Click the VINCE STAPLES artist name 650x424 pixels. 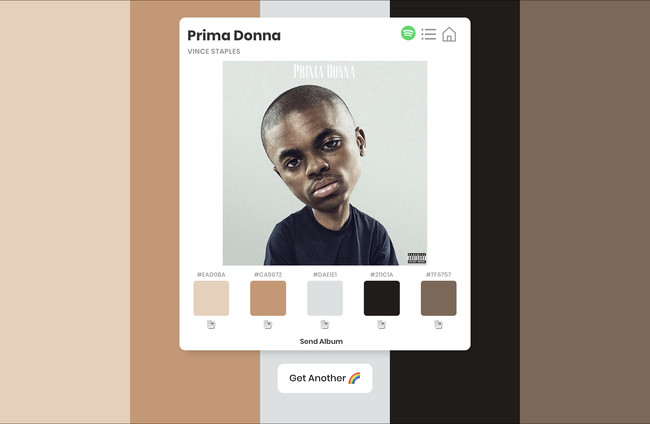pos(213,51)
